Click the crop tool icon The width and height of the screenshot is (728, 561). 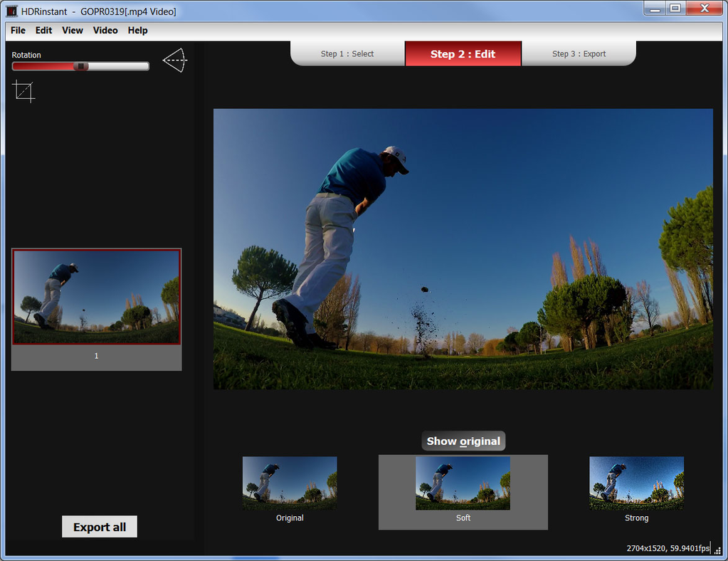[x=23, y=91]
